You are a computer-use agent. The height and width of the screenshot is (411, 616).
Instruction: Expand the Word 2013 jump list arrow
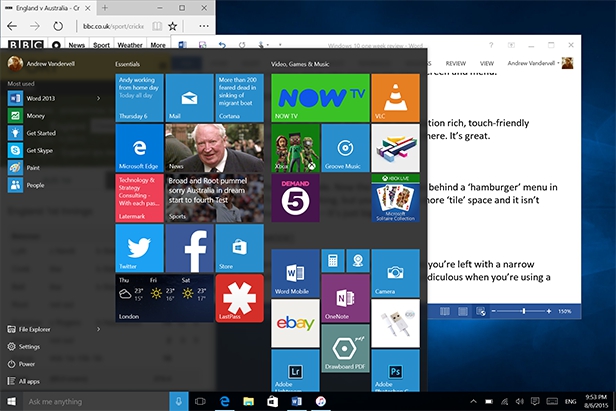coord(99,99)
